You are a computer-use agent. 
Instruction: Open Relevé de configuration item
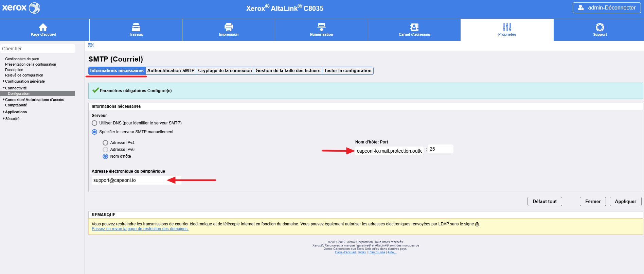tap(24, 75)
